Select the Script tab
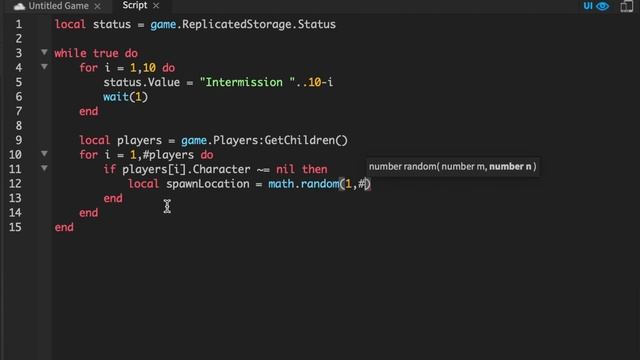Image resolution: width=640 pixels, height=360 pixels. [134, 5]
